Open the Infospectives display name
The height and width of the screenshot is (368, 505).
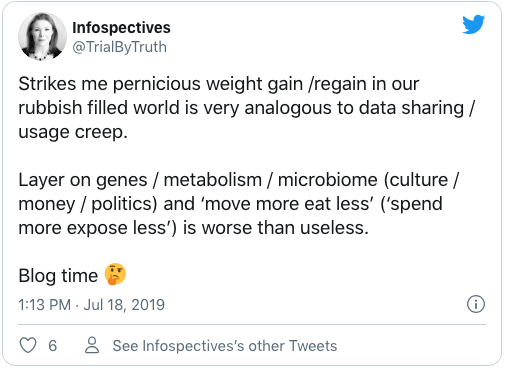121,28
